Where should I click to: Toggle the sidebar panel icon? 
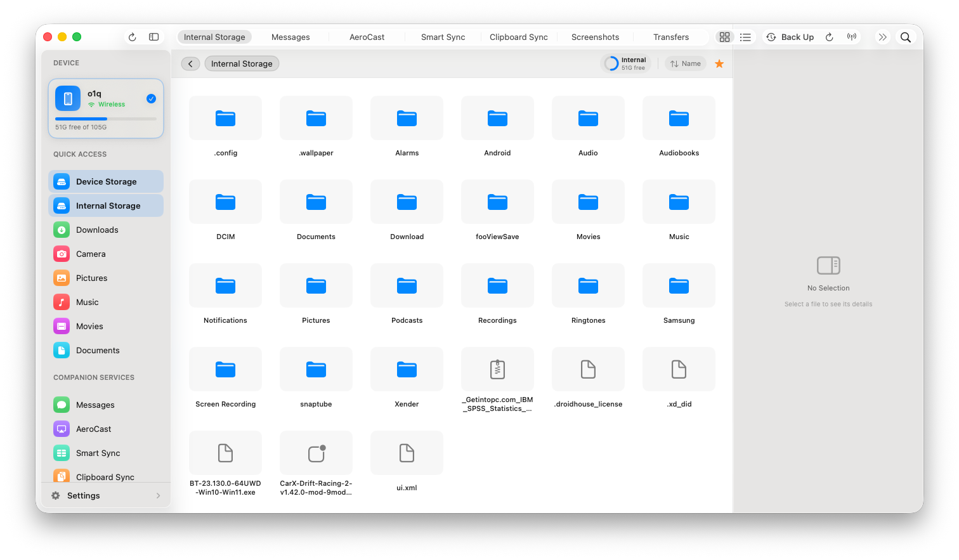[153, 37]
